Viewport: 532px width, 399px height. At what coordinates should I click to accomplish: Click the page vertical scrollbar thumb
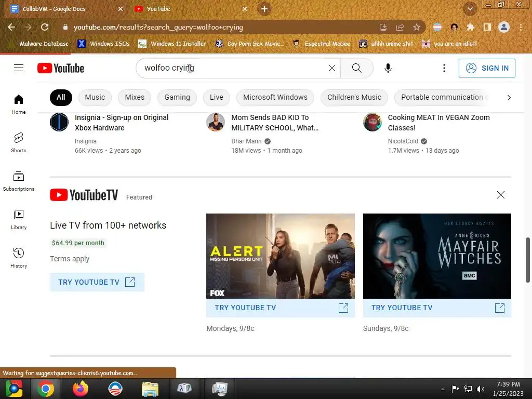tap(528, 260)
